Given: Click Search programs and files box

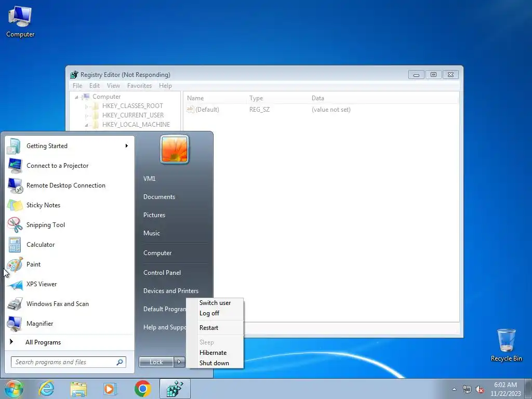Looking at the screenshot, I should pos(69,362).
